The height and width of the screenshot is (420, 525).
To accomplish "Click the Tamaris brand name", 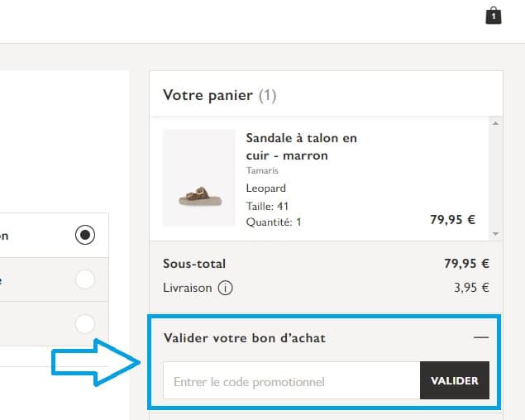I will (262, 171).
